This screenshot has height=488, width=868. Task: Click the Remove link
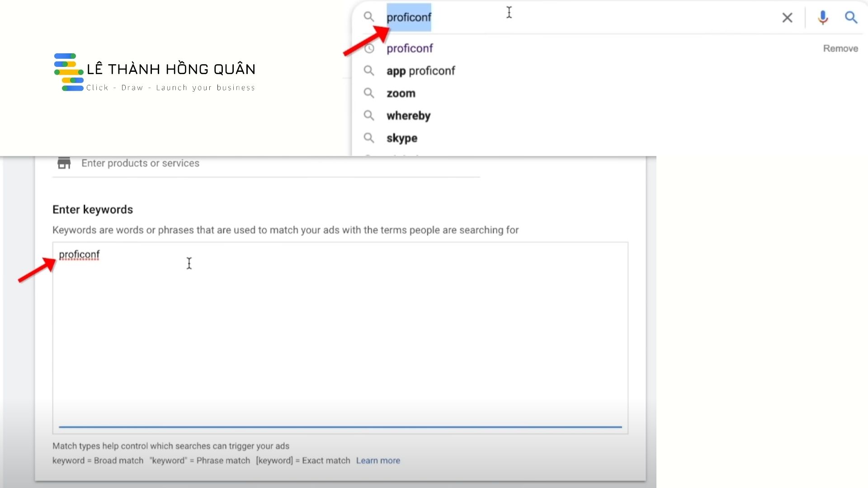coord(840,48)
